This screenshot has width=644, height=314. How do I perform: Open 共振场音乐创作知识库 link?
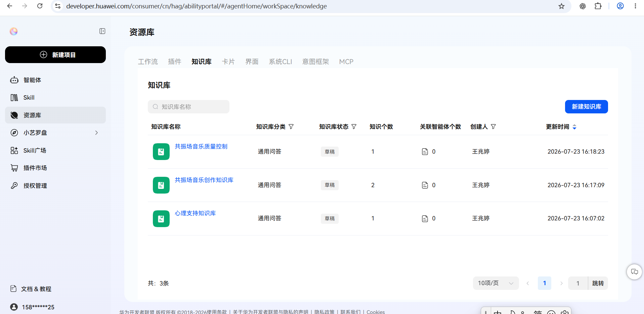(x=204, y=180)
